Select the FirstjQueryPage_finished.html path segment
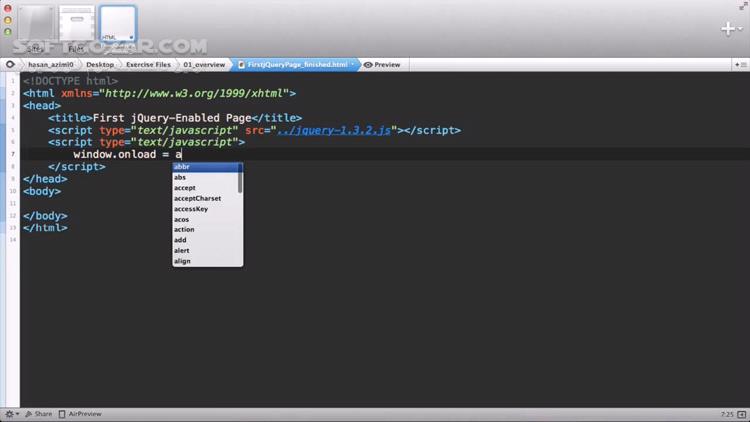Viewport: 750px width, 422px height. coord(298,65)
